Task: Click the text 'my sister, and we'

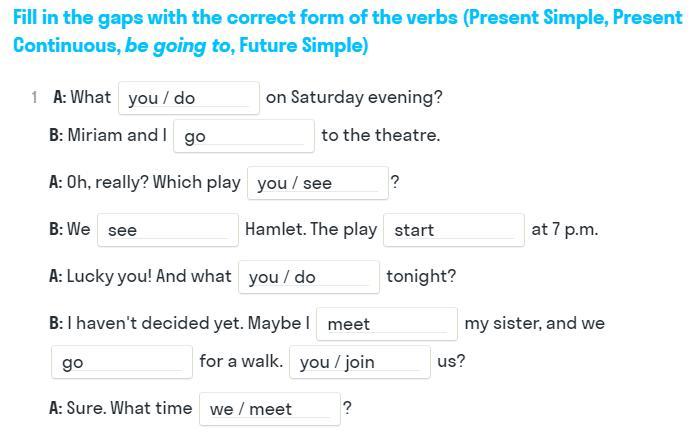Action: [x=534, y=323]
